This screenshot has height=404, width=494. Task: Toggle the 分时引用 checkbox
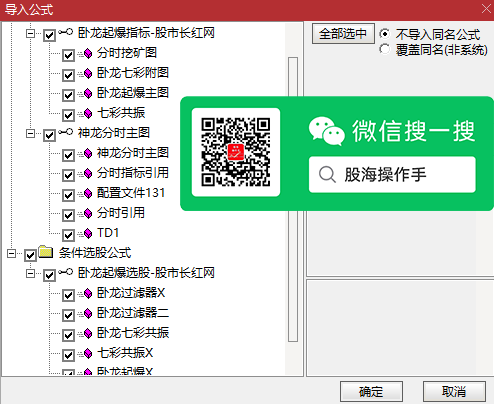pyautogui.click(x=68, y=215)
